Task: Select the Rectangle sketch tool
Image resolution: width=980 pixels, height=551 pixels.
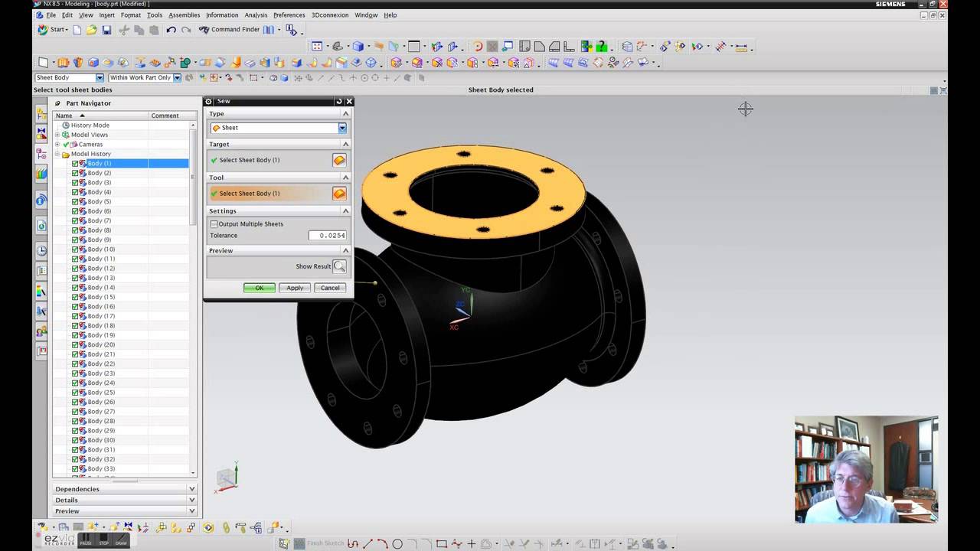Action: coord(442,544)
